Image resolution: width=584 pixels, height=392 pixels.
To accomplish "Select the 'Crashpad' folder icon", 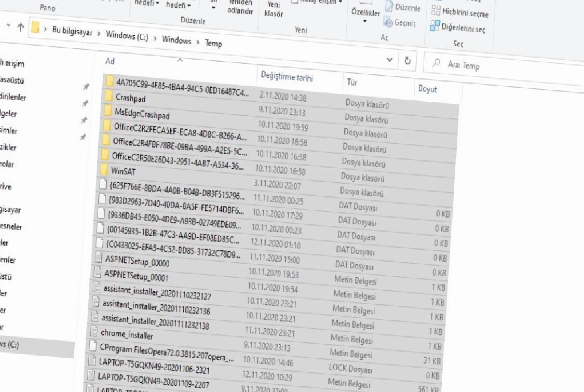I will click(108, 96).
